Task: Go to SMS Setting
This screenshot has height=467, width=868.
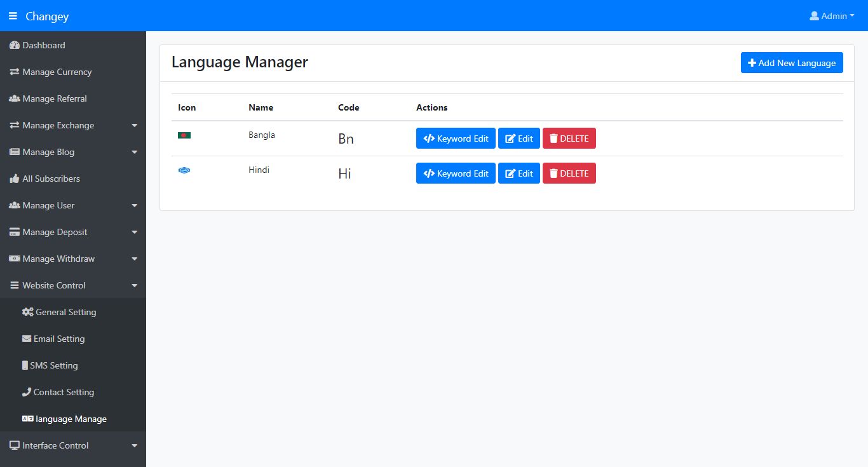Action: pos(53,365)
